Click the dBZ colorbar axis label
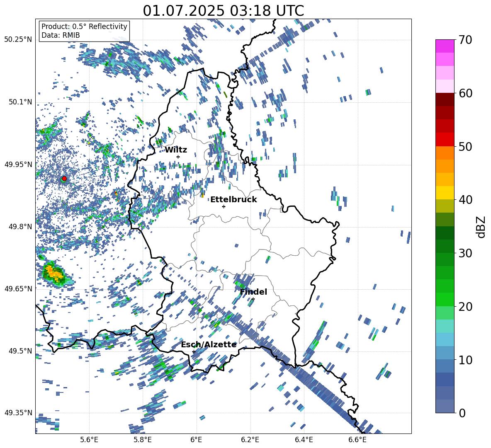This screenshot has width=491, height=448. (x=481, y=227)
